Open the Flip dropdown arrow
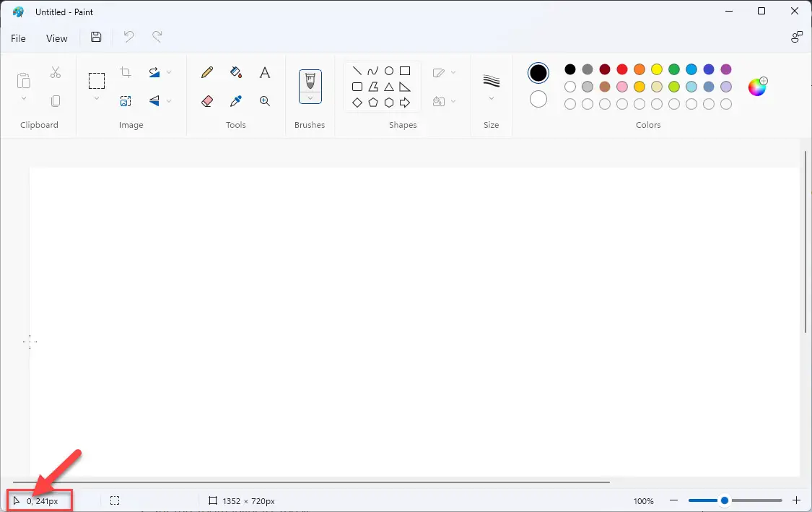The height and width of the screenshot is (512, 812). tap(169, 100)
